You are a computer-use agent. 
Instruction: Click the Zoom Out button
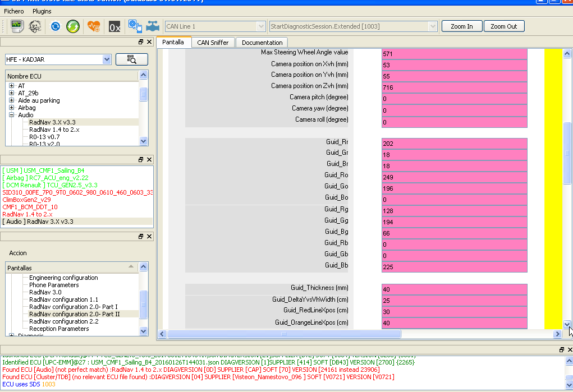[504, 26]
